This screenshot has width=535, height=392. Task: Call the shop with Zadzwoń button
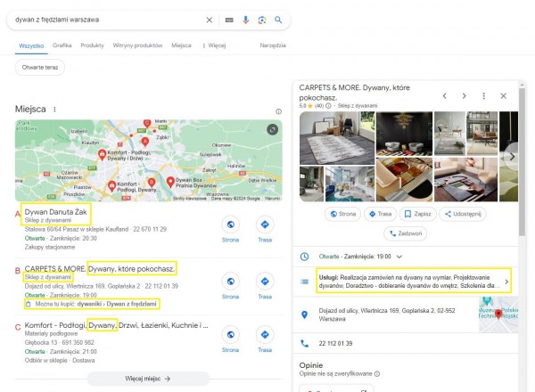406,233
